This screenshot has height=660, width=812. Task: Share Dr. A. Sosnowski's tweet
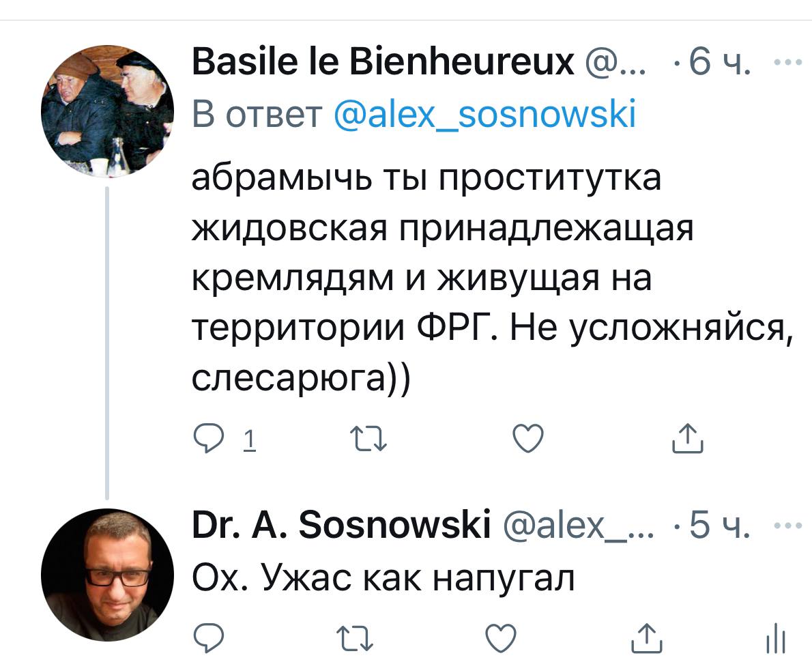pos(646,640)
